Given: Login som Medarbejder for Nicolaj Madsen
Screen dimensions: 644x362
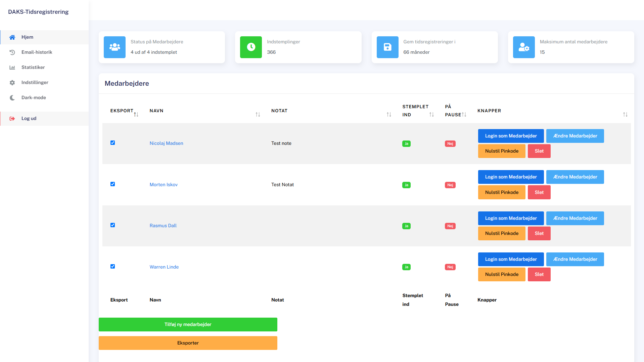Looking at the screenshot, I should click(511, 136).
